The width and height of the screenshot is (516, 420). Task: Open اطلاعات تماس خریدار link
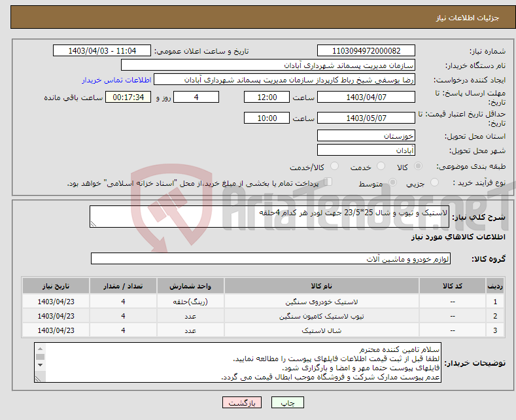click(116, 80)
